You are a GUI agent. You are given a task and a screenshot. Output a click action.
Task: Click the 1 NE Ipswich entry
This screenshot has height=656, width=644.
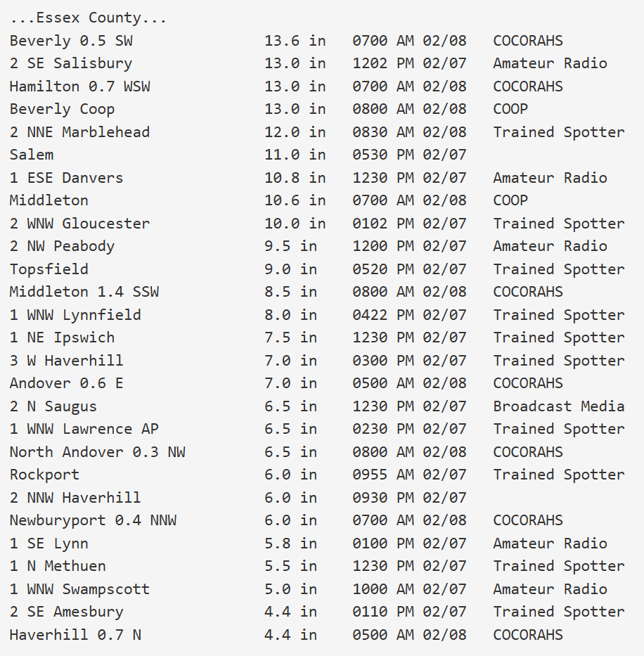[x=62, y=337]
